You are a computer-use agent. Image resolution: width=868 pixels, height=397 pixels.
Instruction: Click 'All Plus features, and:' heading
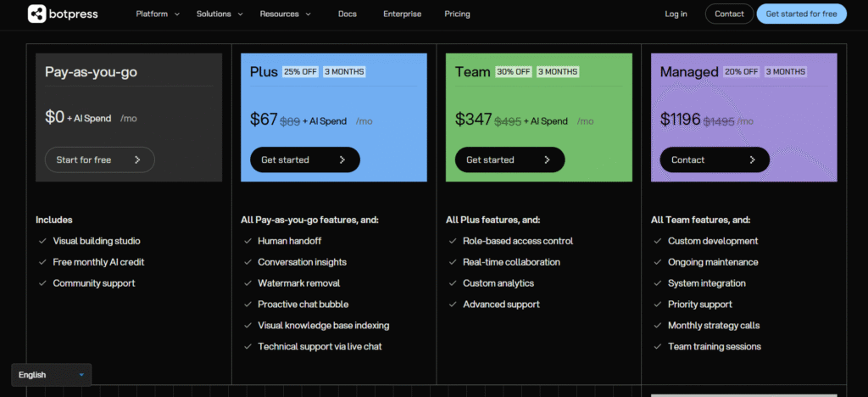[x=492, y=220]
